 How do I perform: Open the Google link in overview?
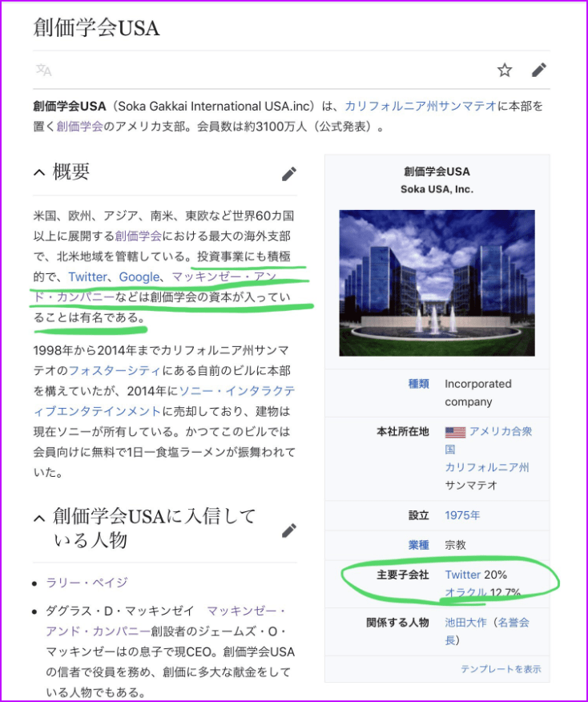point(139,276)
